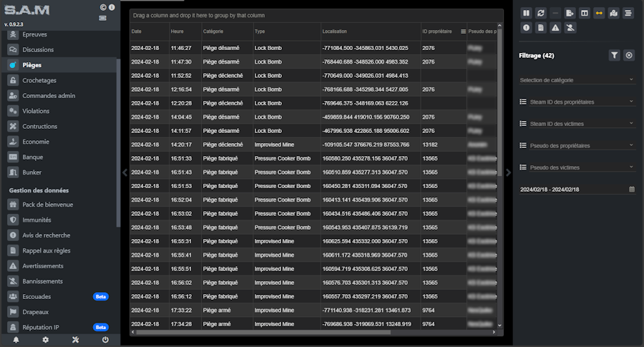The height and width of the screenshot is (347, 644).
Task: Sort by the Catégorie column header
Action: point(213,31)
